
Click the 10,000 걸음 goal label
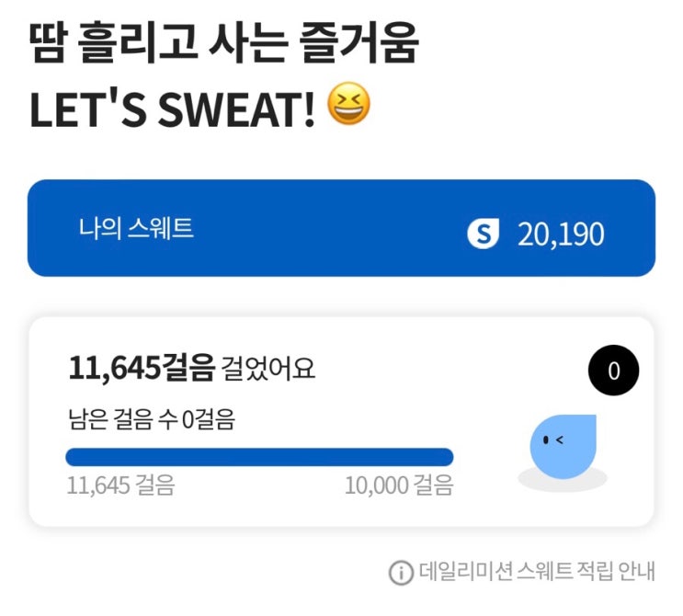tap(399, 485)
